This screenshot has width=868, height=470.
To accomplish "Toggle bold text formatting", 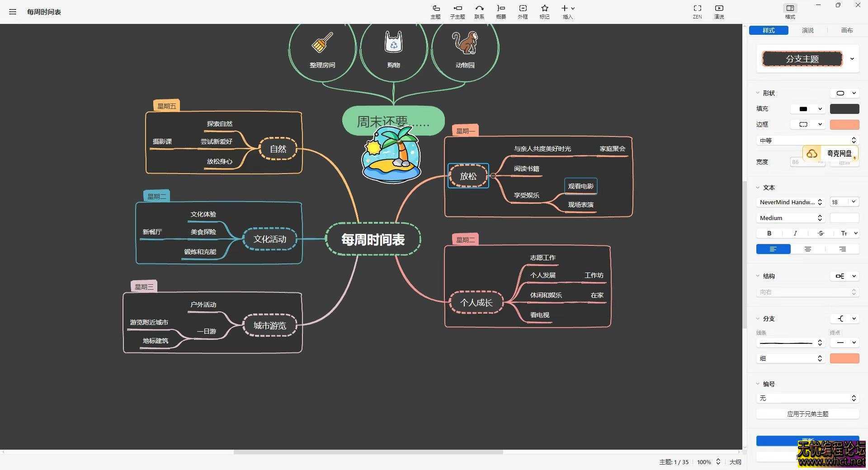I will (769, 233).
